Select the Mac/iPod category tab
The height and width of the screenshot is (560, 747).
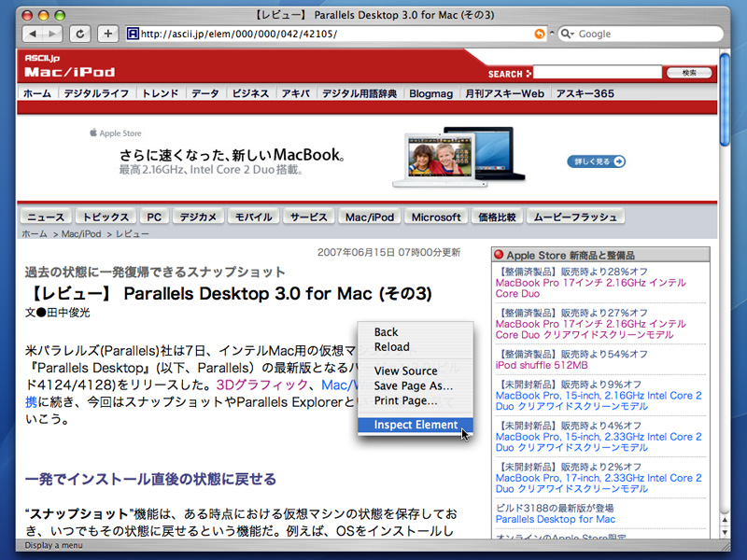(x=370, y=217)
